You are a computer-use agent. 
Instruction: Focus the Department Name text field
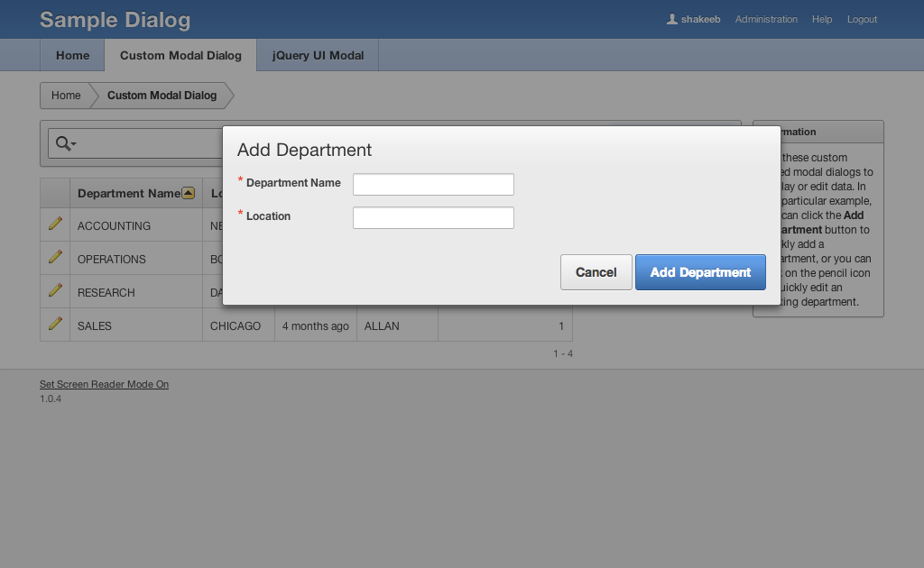[433, 185]
